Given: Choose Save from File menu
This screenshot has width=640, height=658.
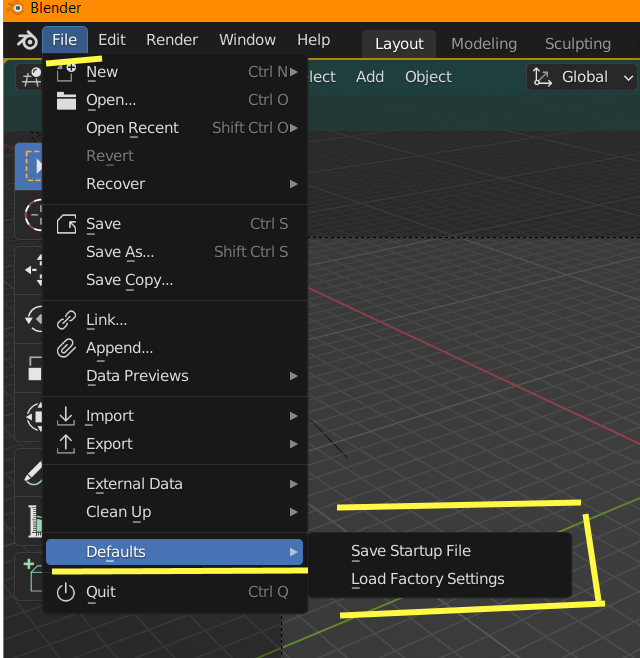Looking at the screenshot, I should click(x=175, y=224).
